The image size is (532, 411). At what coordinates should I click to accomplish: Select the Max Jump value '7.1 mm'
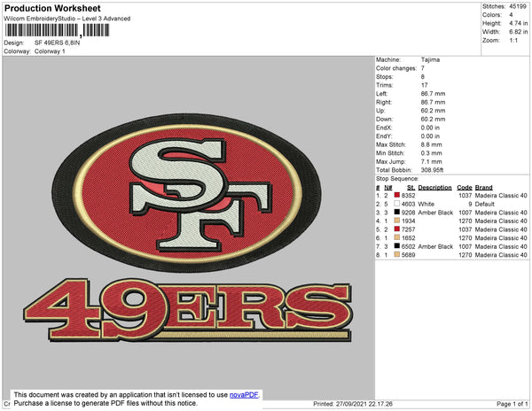coord(432,161)
